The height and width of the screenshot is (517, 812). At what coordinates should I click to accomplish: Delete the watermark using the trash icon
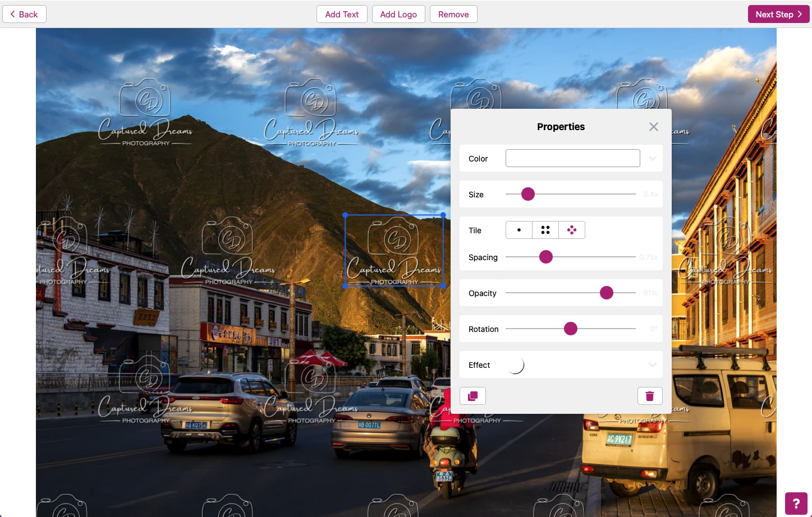click(650, 396)
